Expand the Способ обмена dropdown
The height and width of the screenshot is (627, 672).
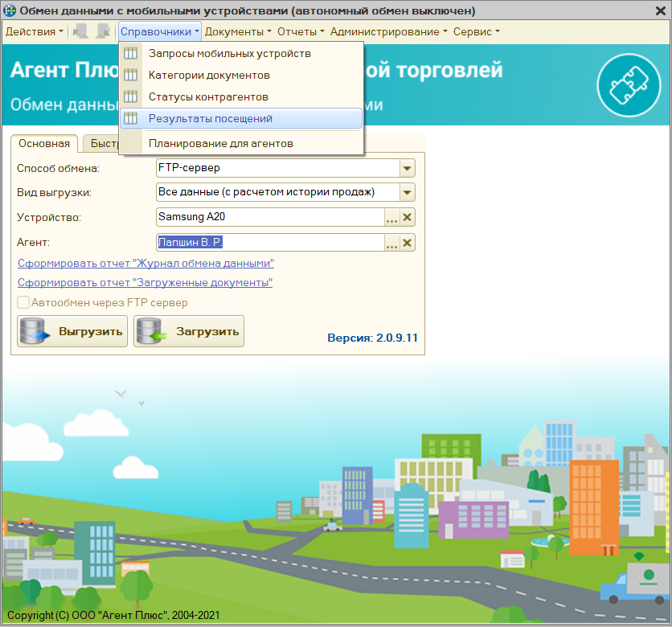(408, 169)
